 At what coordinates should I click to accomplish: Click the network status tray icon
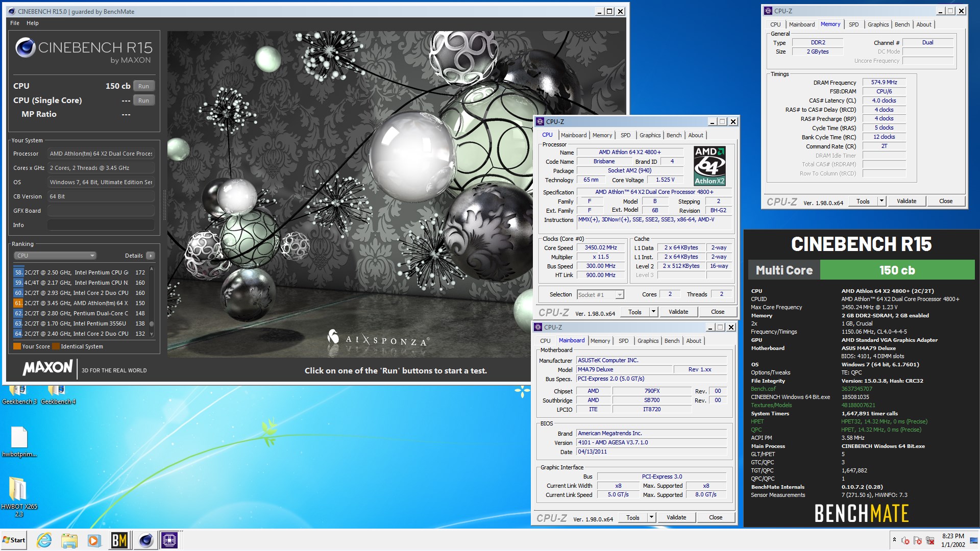tap(930, 540)
